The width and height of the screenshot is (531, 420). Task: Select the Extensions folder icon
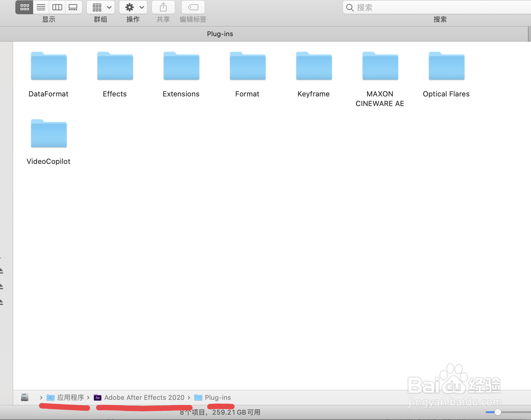(x=181, y=66)
